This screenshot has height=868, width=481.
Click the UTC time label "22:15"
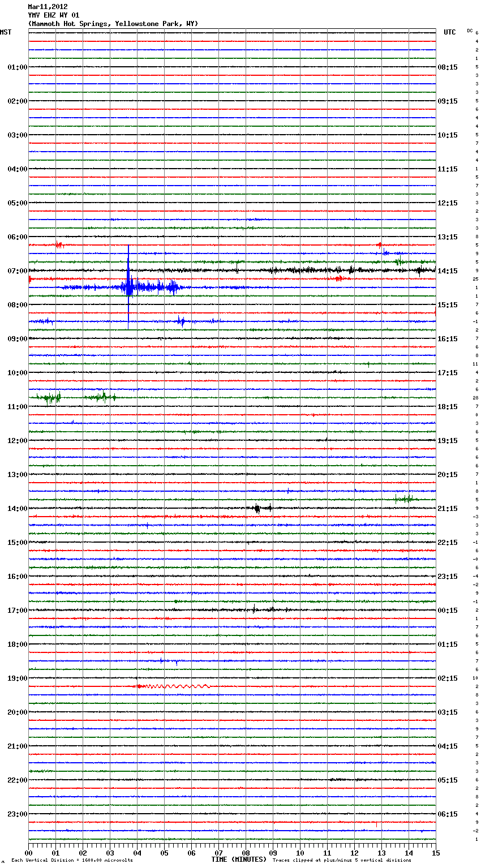click(448, 543)
